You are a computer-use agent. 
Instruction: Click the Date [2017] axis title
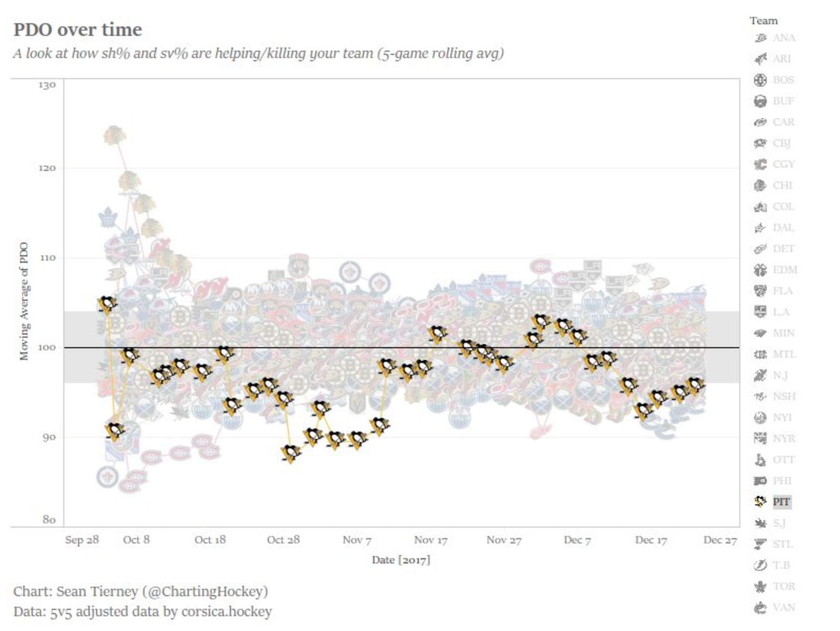[x=401, y=560]
